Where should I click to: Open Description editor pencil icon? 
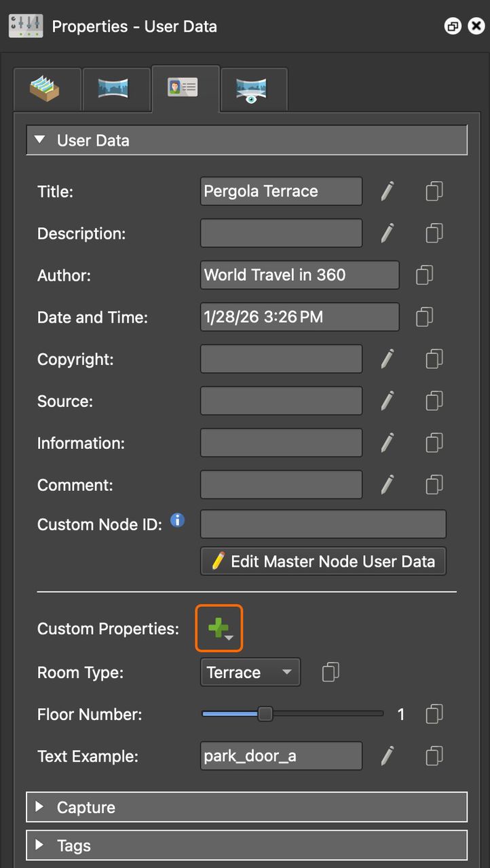click(387, 233)
